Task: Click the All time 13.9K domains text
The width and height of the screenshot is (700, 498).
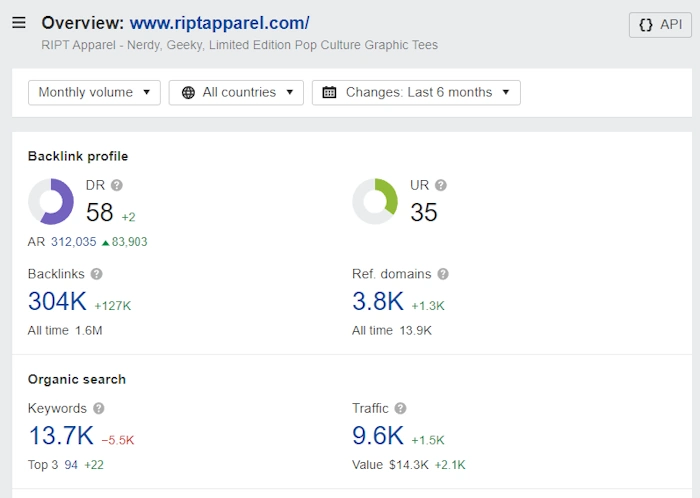Action: [x=392, y=331]
